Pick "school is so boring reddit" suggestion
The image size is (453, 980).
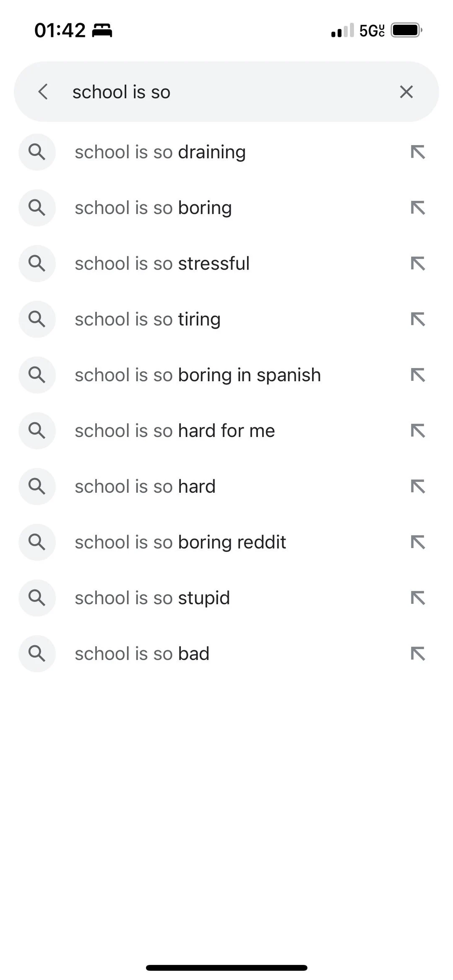point(180,543)
